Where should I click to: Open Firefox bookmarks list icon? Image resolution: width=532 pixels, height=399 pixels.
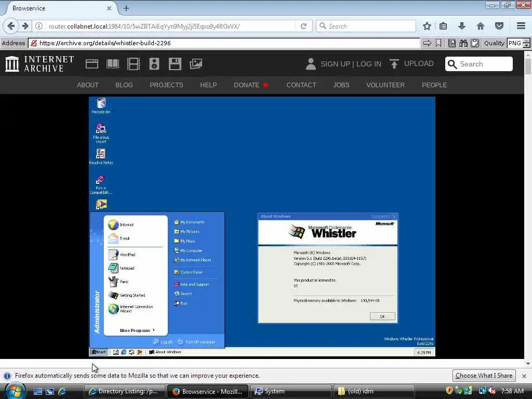click(x=443, y=26)
